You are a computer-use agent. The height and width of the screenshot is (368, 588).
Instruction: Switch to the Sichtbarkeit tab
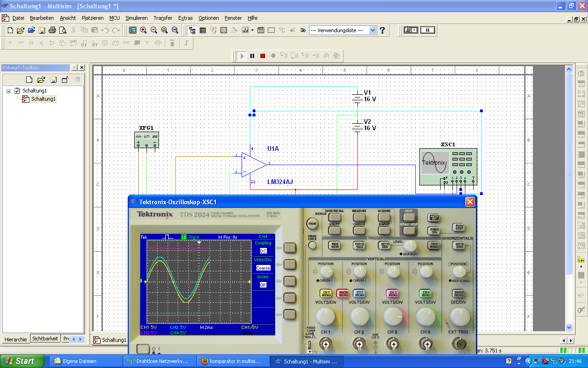(45, 339)
